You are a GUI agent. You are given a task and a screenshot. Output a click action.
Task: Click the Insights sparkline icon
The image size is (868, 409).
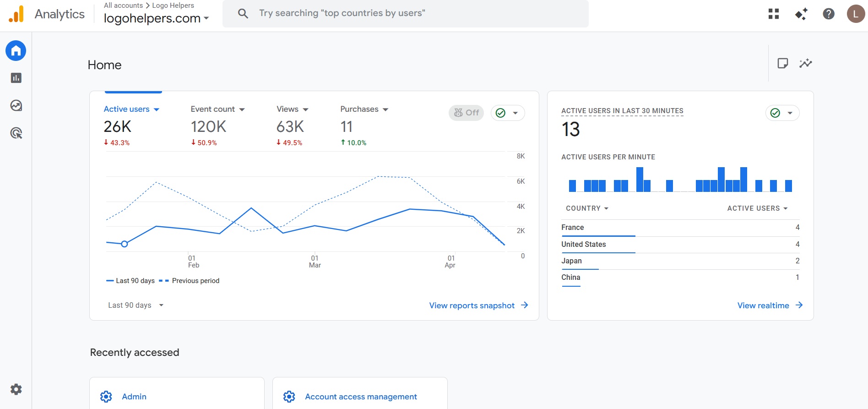tap(806, 63)
